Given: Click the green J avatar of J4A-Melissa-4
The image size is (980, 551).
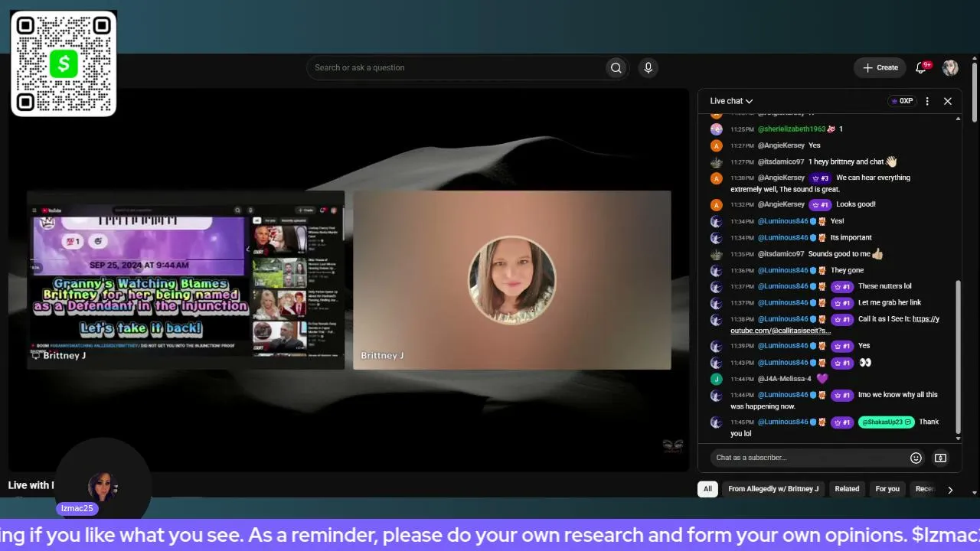Looking at the screenshot, I should (x=716, y=379).
